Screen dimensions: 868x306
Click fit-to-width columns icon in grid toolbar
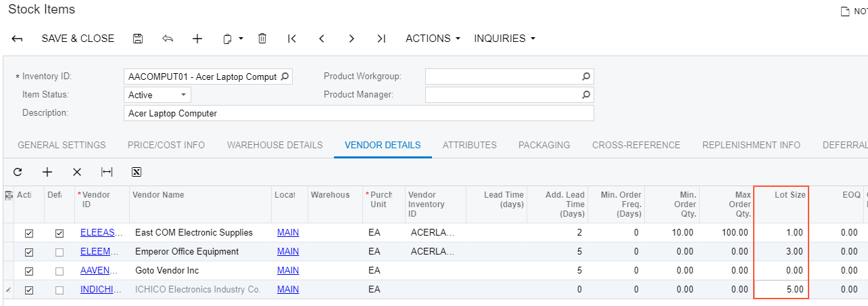(107, 172)
